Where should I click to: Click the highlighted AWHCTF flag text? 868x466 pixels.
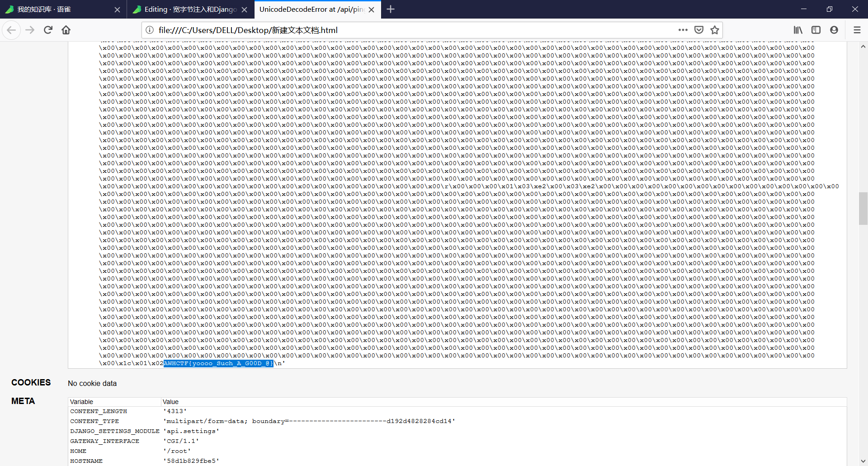point(218,363)
